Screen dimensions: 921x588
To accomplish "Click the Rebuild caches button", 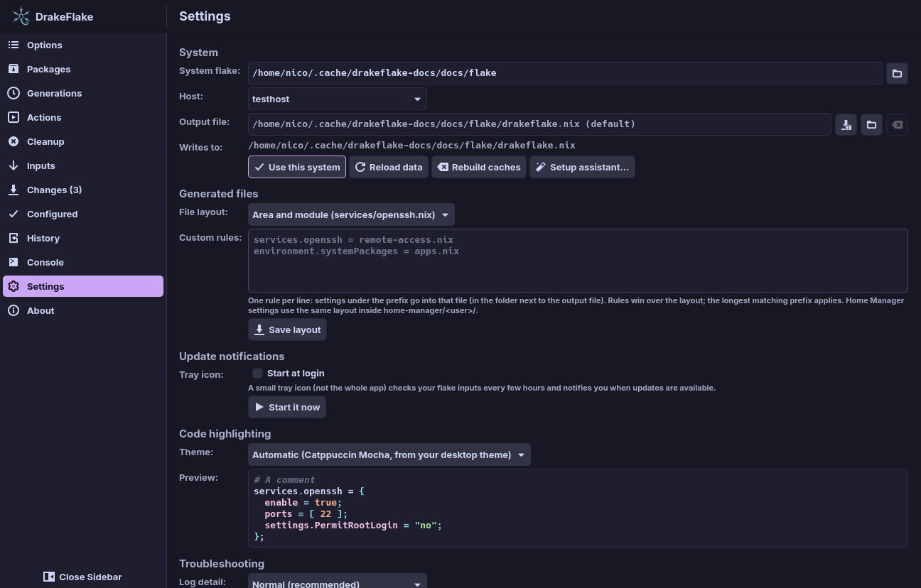I will tap(479, 167).
